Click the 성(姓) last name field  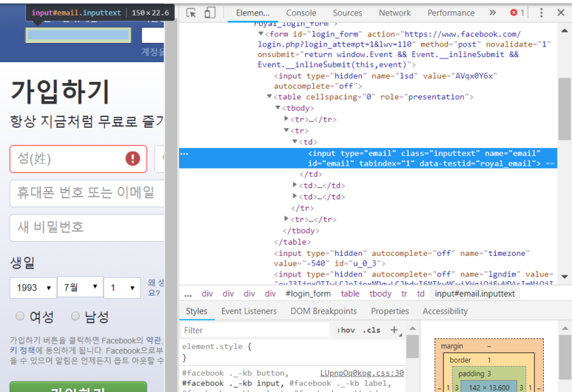[78, 158]
